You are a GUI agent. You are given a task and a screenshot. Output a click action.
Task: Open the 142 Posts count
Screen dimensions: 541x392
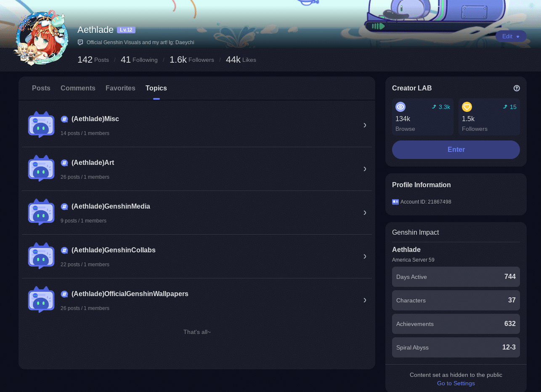(93, 60)
